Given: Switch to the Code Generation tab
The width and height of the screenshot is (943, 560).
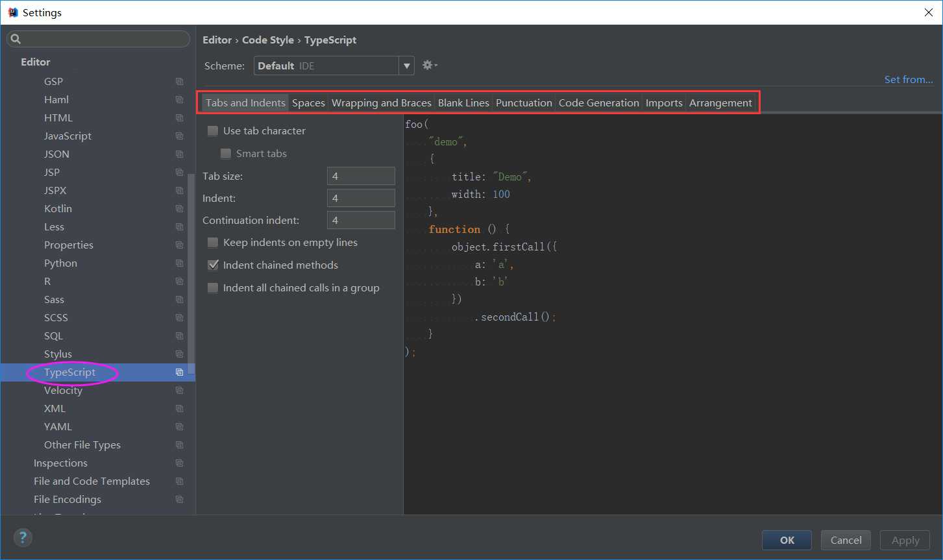Looking at the screenshot, I should tap(599, 103).
